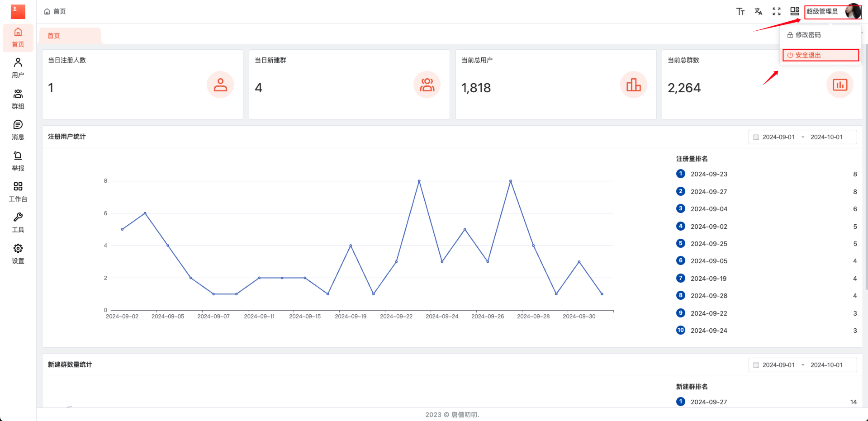The image size is (868, 421).
Task: Open 工作台 from the sidebar
Action: point(18,192)
